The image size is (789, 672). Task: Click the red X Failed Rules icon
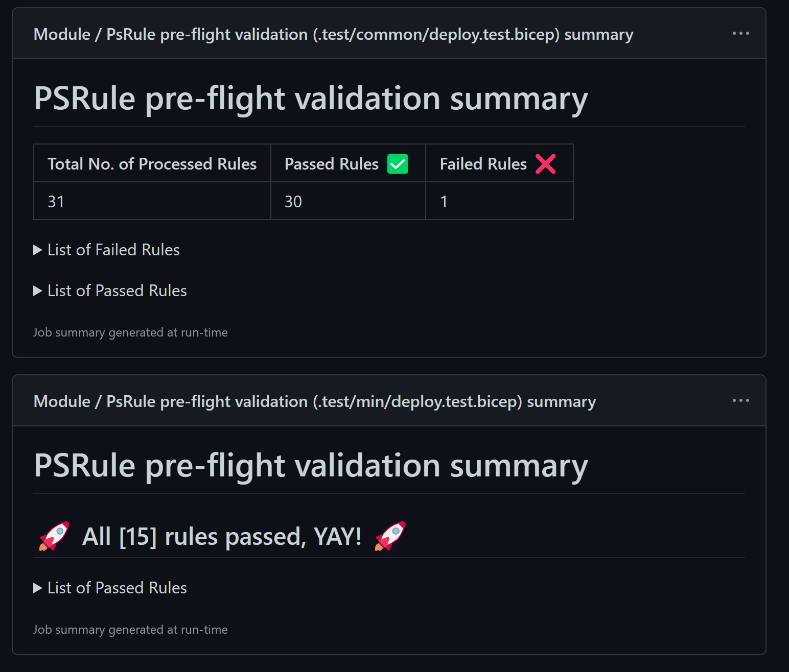(x=545, y=164)
